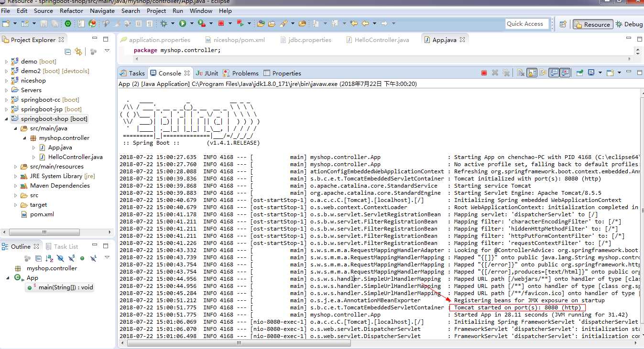Open the Navigate menu

(102, 11)
